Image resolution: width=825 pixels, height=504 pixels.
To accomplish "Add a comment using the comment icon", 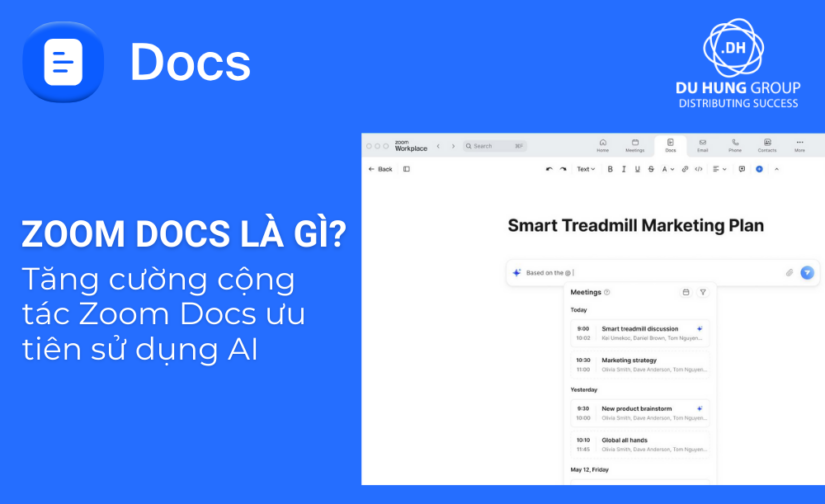I will 742,169.
